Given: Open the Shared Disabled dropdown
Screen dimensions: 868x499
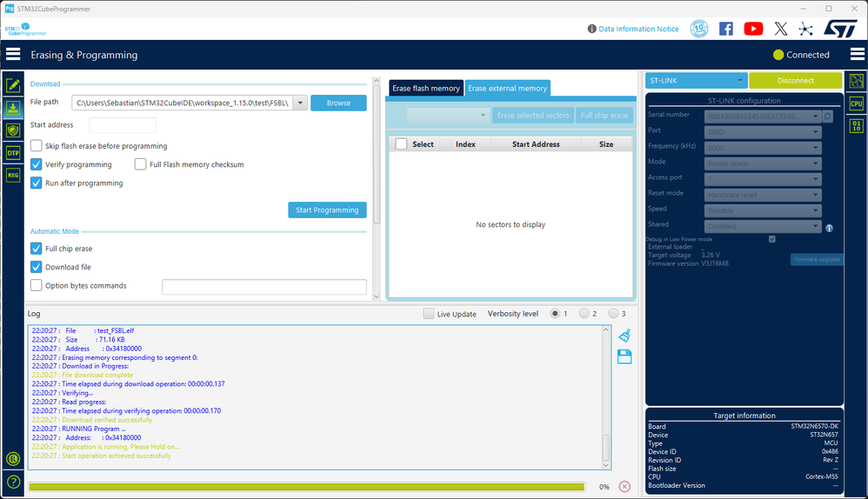Looking at the screenshot, I should 763,226.
